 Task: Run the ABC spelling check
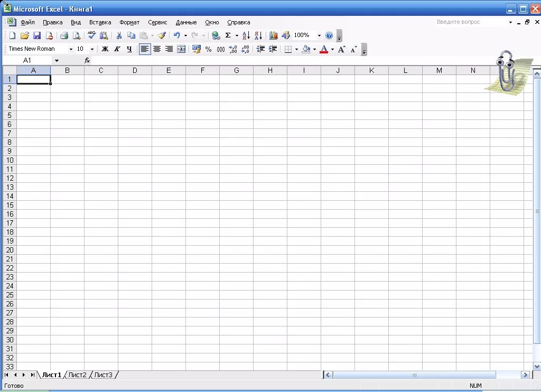[91, 35]
